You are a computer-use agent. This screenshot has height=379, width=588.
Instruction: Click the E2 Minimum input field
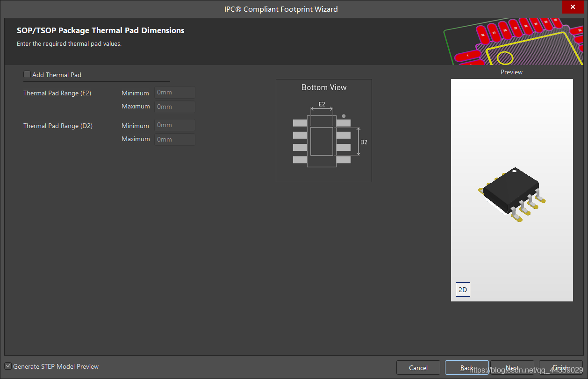click(175, 93)
